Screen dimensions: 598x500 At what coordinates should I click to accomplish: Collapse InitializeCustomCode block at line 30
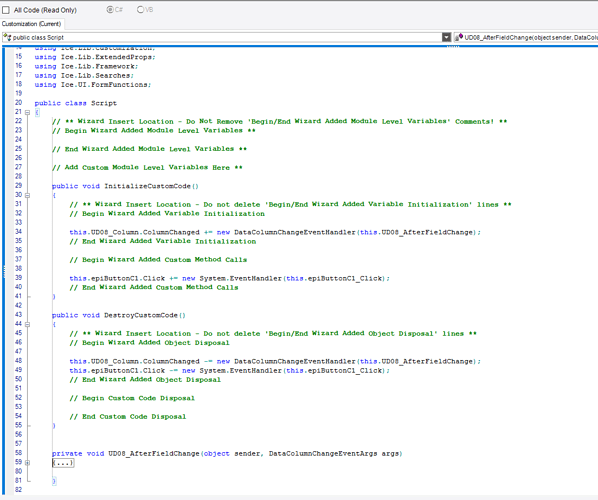(27, 195)
